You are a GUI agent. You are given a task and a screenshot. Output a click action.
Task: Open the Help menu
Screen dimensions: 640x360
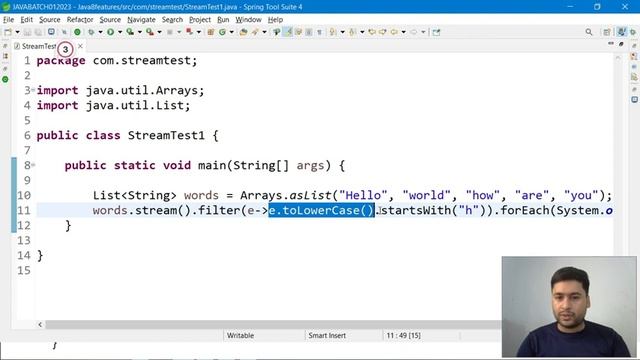pos(275,20)
